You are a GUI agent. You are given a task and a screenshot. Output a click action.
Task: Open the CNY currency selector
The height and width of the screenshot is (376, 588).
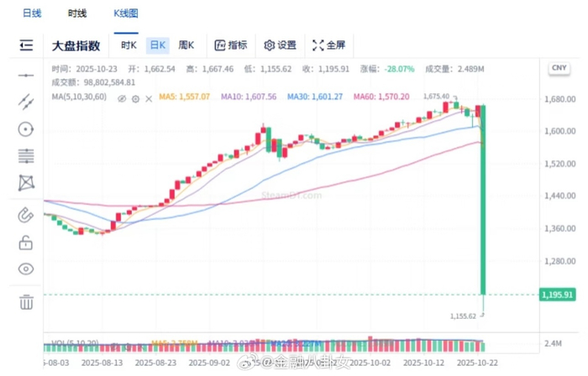[x=558, y=68]
